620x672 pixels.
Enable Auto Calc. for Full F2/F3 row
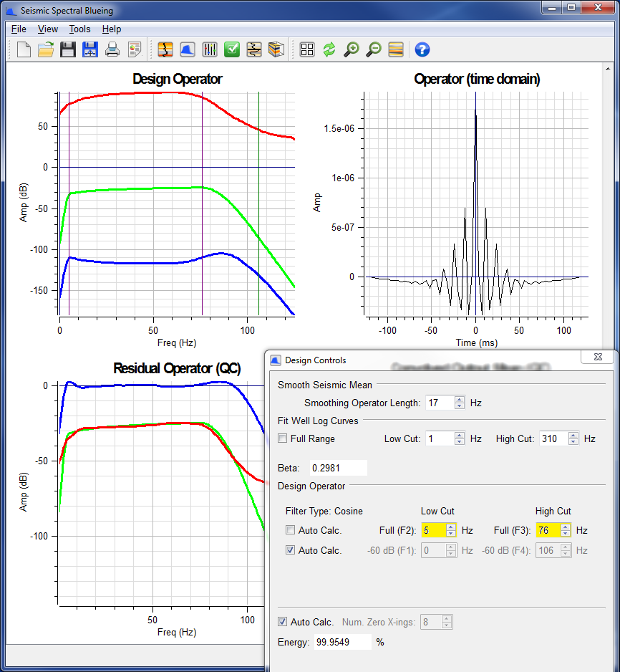click(290, 530)
